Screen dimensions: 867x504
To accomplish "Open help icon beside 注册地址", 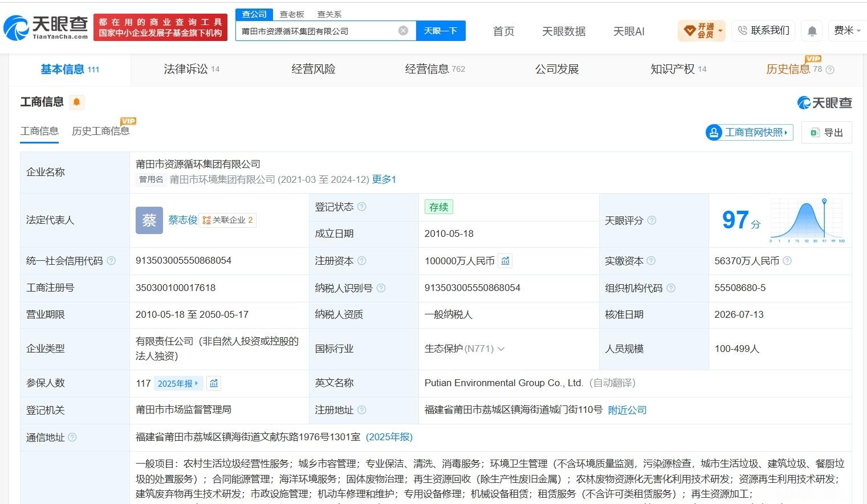I will coord(361,410).
